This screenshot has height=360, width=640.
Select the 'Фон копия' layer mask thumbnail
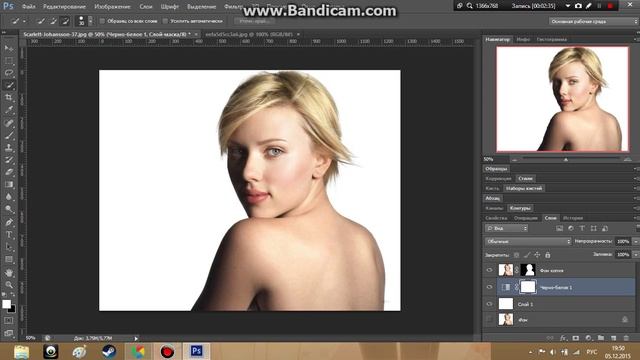point(528,270)
